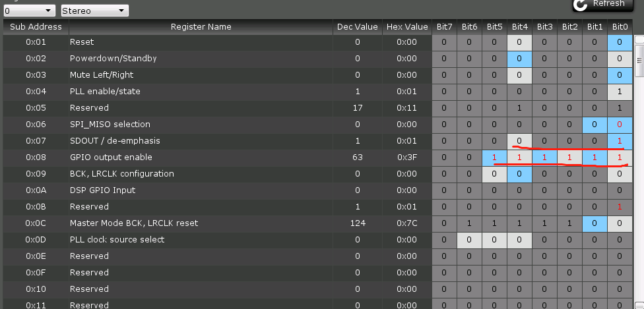Toggle Bit6 of PLL clock source select
Image resolution: width=644 pixels, height=309 pixels.
coord(469,240)
